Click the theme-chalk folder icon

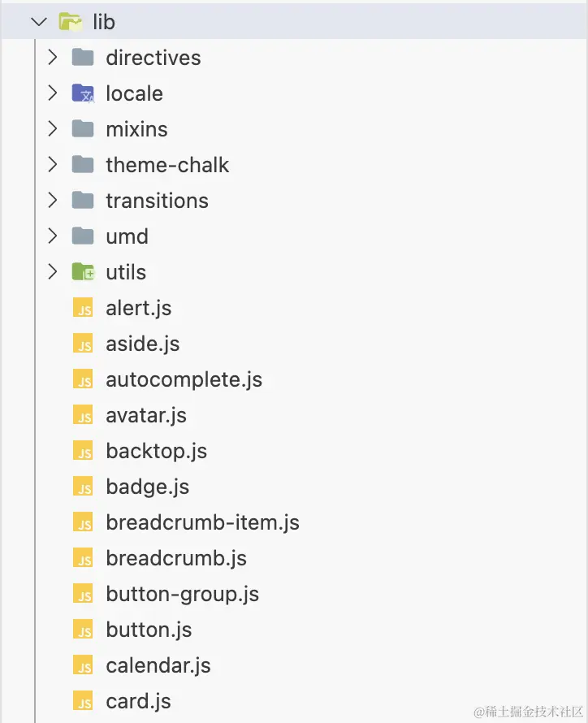pyautogui.click(x=83, y=166)
